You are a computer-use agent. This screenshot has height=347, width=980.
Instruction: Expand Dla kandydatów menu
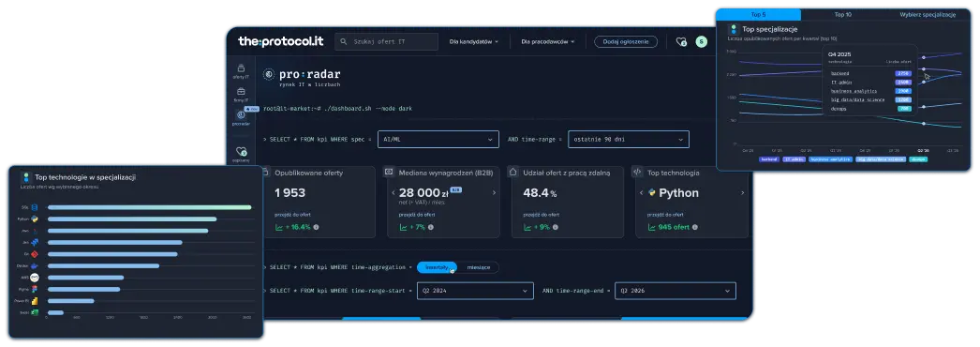(474, 42)
